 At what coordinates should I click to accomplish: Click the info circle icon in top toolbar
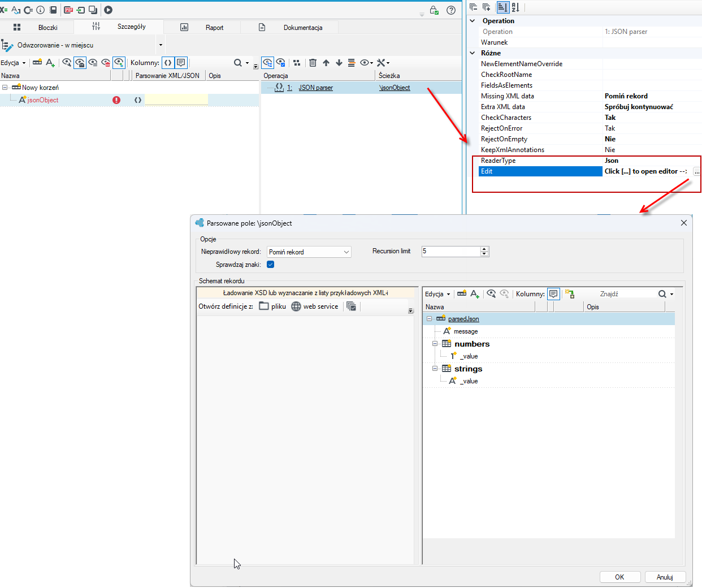[40, 10]
